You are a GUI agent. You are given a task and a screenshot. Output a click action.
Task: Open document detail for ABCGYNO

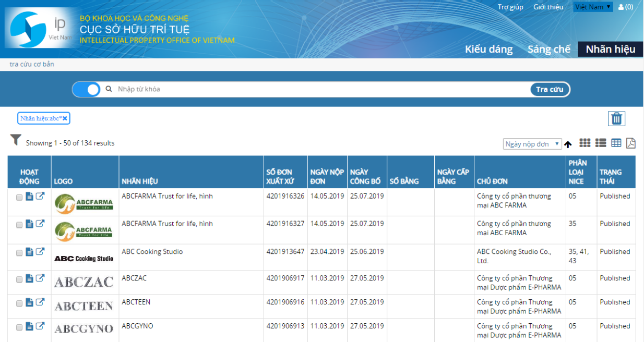pos(30,326)
